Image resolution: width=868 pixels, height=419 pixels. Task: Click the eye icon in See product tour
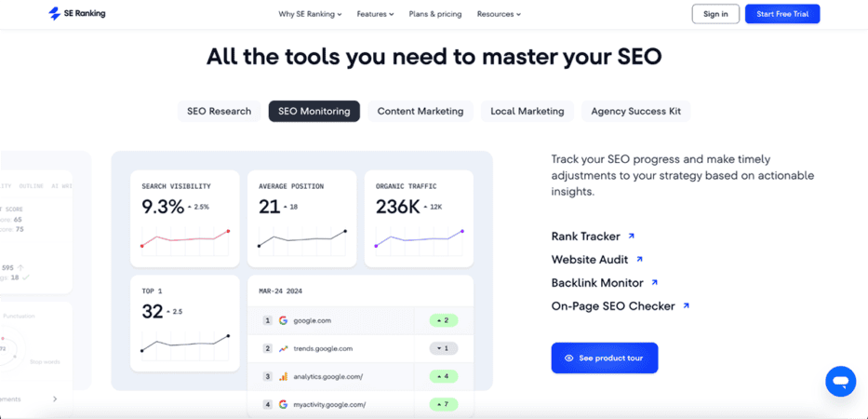(x=568, y=358)
